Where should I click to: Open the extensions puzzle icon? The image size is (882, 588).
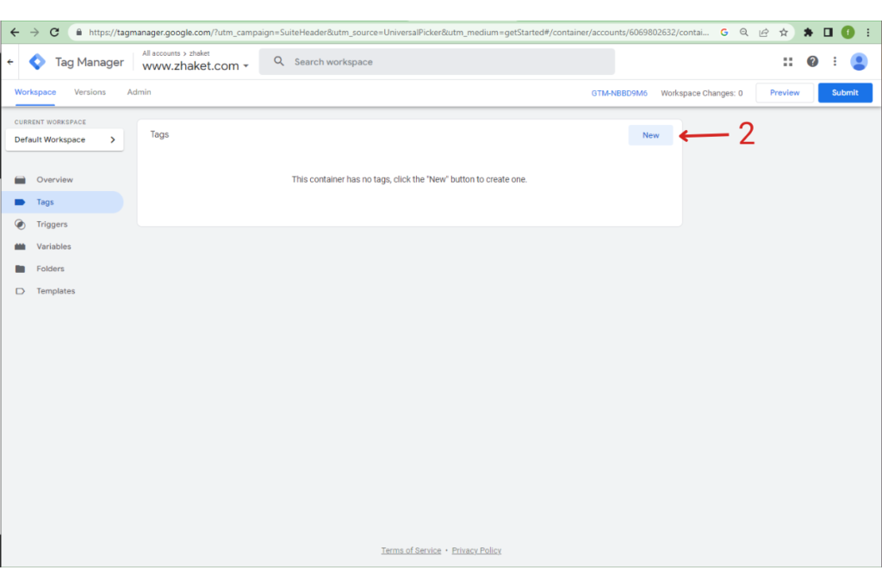(808, 32)
